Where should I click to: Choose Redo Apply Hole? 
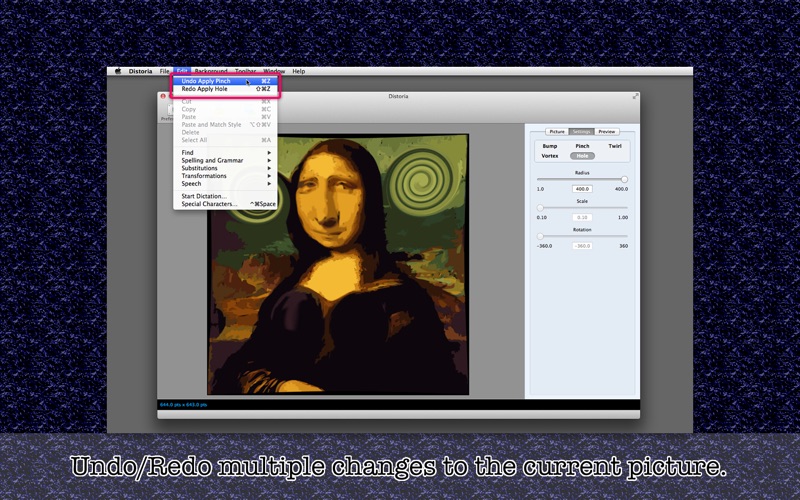coord(226,89)
